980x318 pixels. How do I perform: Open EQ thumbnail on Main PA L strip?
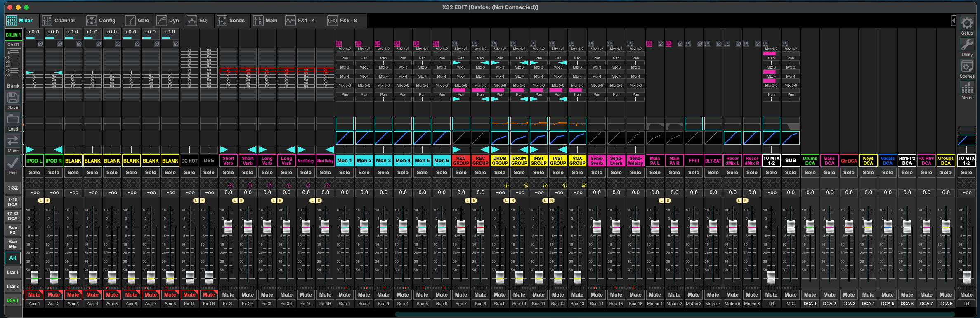655,123
